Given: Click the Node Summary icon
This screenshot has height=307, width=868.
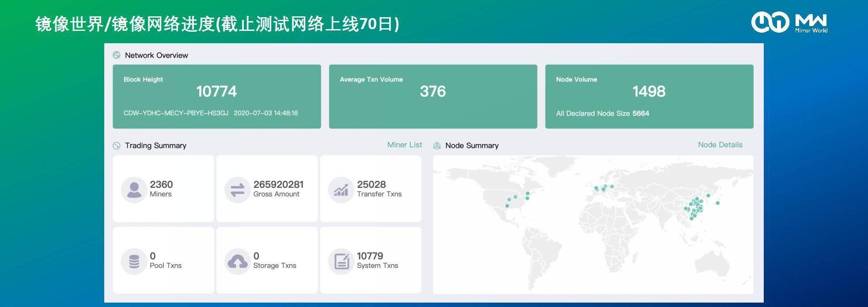Looking at the screenshot, I should coord(437,146).
